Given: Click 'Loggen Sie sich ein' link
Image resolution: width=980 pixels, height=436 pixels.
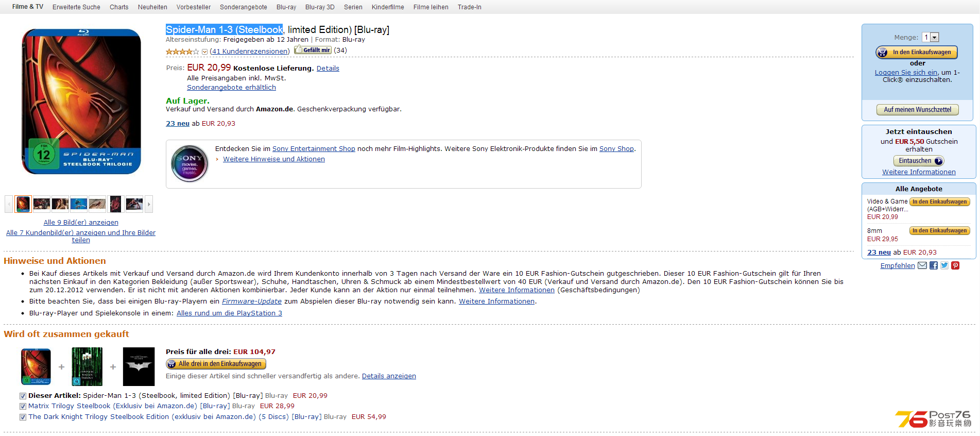Looking at the screenshot, I should pyautogui.click(x=906, y=73).
